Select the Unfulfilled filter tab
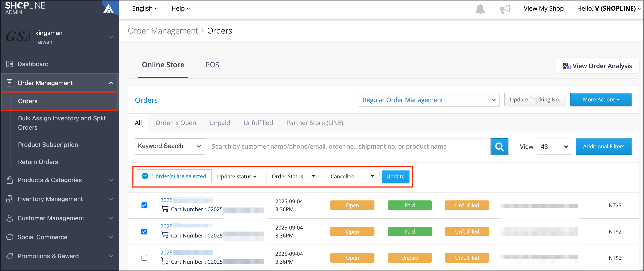 (x=258, y=123)
